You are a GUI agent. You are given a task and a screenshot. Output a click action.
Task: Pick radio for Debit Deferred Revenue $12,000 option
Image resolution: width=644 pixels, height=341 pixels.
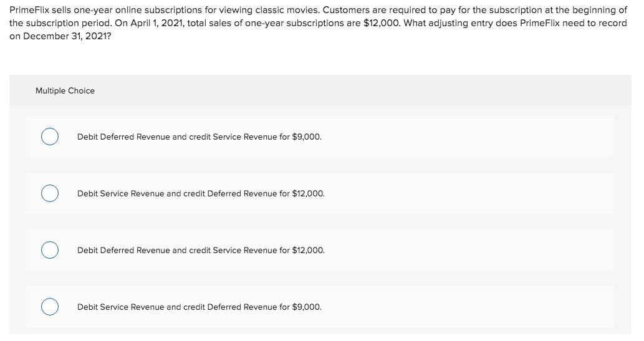(x=50, y=250)
